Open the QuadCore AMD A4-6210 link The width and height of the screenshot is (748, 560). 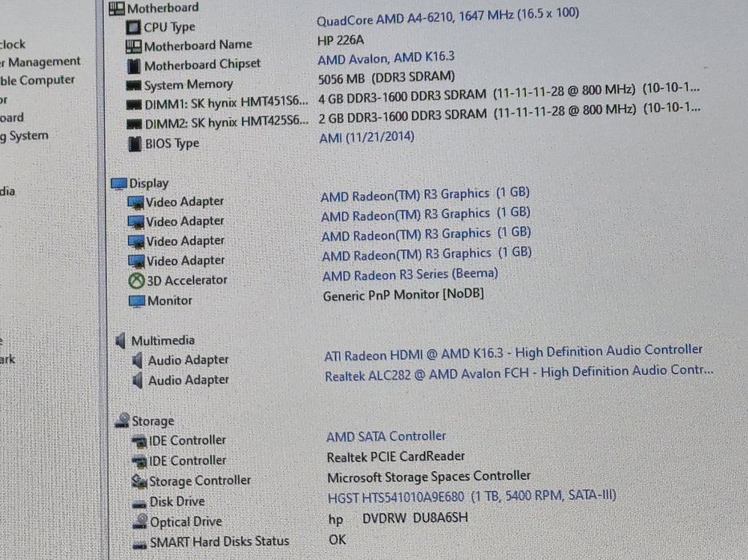pos(447,17)
